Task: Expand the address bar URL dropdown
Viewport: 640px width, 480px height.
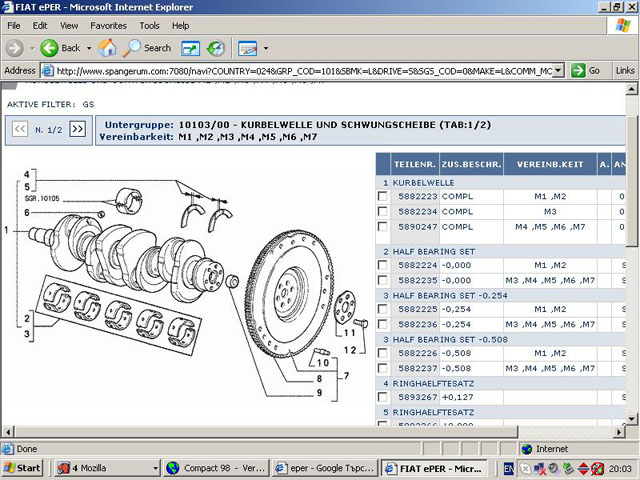Action: click(558, 71)
